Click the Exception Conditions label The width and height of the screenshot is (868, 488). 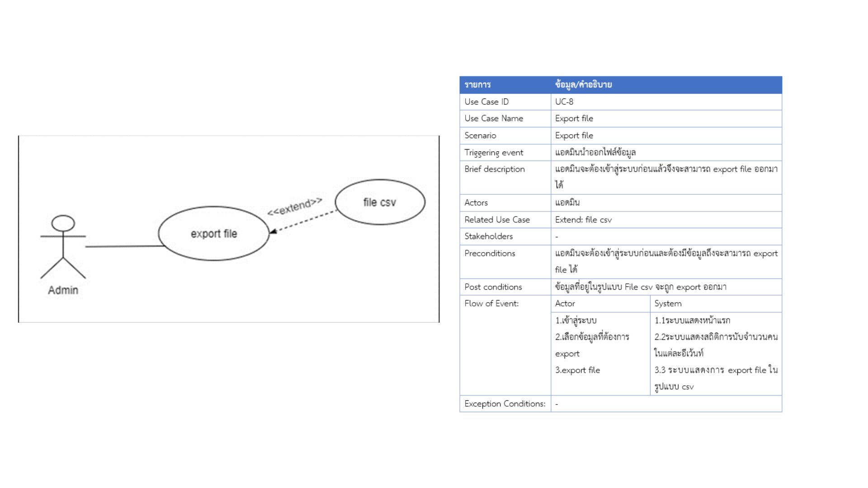coord(505,404)
